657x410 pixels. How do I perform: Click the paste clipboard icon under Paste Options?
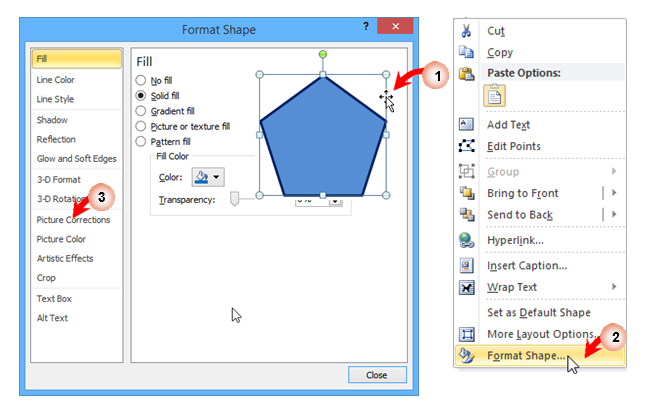coord(496,97)
